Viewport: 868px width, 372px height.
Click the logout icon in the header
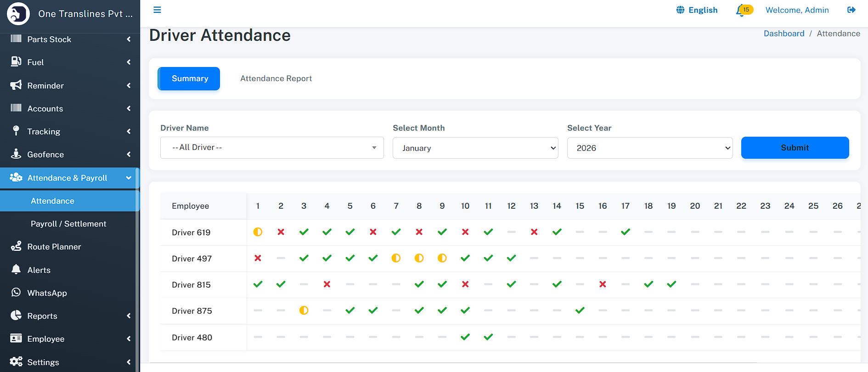[851, 10]
